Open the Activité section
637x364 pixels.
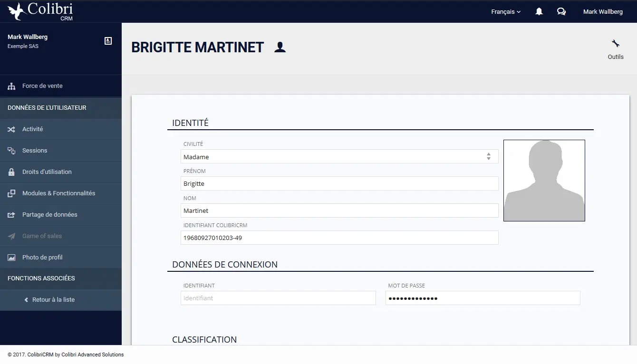[x=61, y=129]
